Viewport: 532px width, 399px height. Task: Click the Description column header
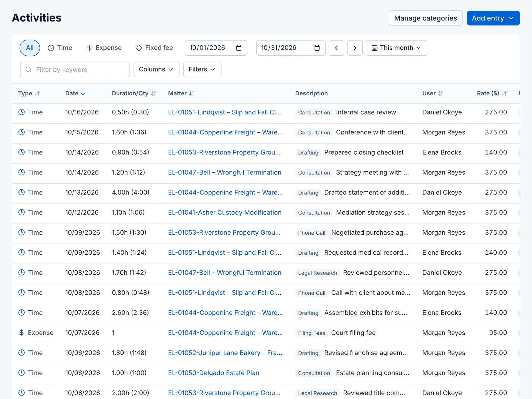click(x=311, y=93)
